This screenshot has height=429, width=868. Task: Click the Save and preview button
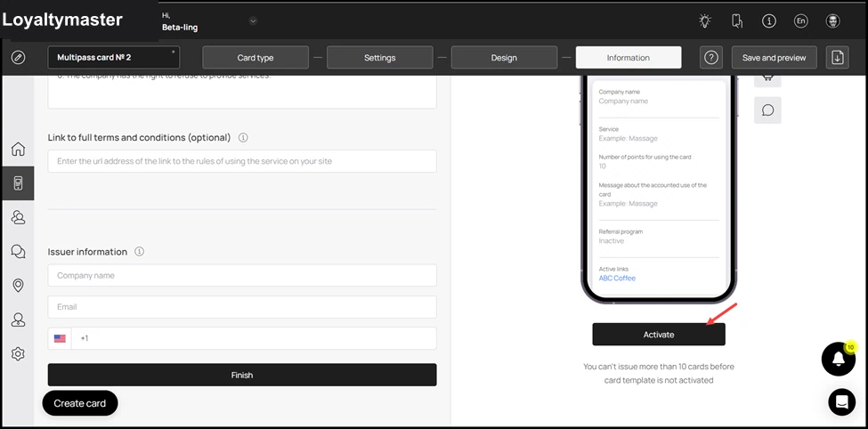774,58
